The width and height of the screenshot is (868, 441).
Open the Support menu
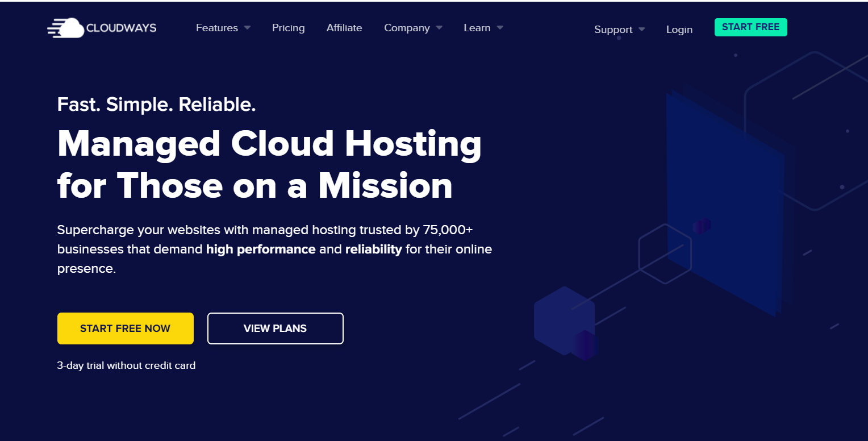[614, 30]
